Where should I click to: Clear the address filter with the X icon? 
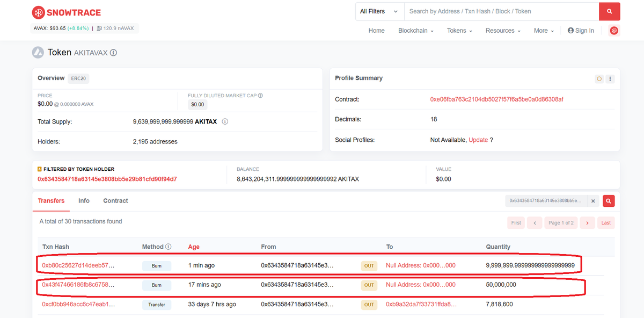pos(593,201)
